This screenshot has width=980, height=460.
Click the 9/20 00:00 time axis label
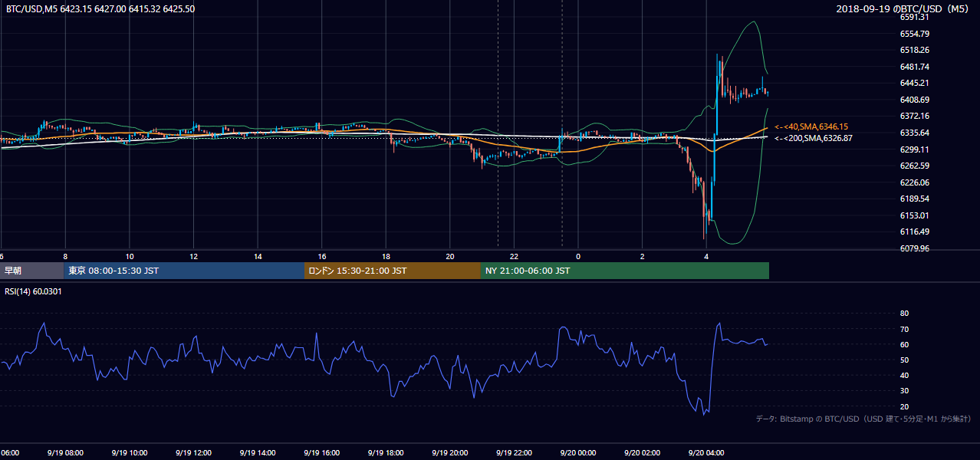coord(577,453)
